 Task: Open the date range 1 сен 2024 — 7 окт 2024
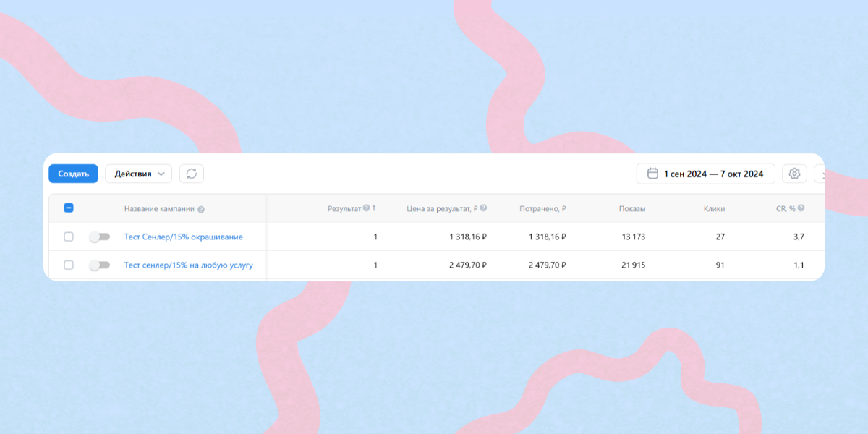[705, 174]
